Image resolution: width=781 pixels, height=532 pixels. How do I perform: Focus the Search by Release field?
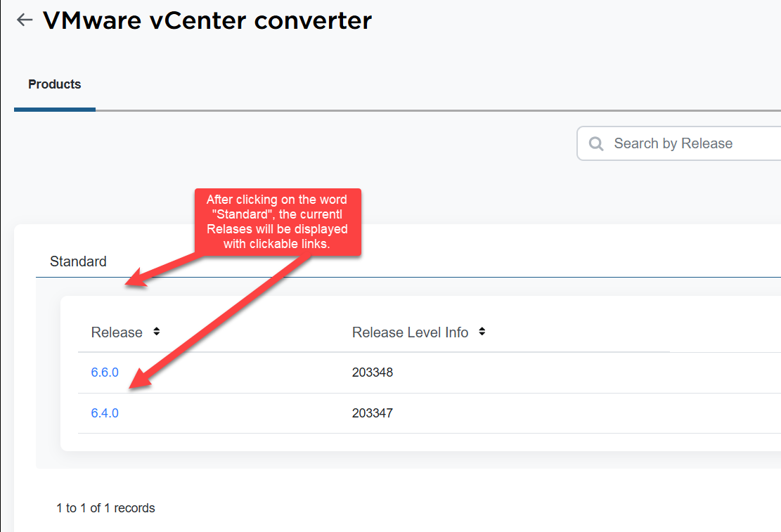[679, 143]
